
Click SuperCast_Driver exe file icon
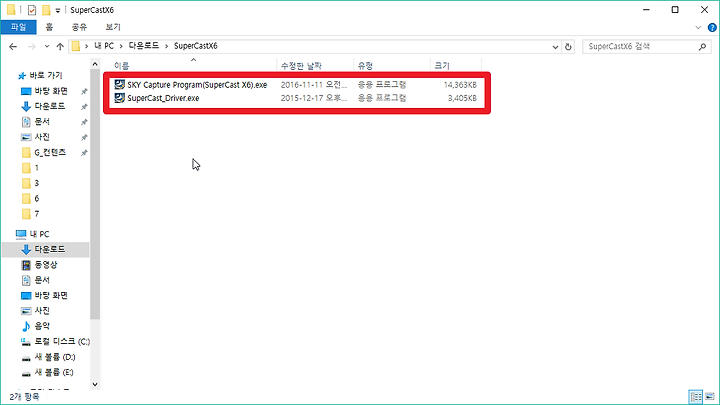tap(119, 98)
